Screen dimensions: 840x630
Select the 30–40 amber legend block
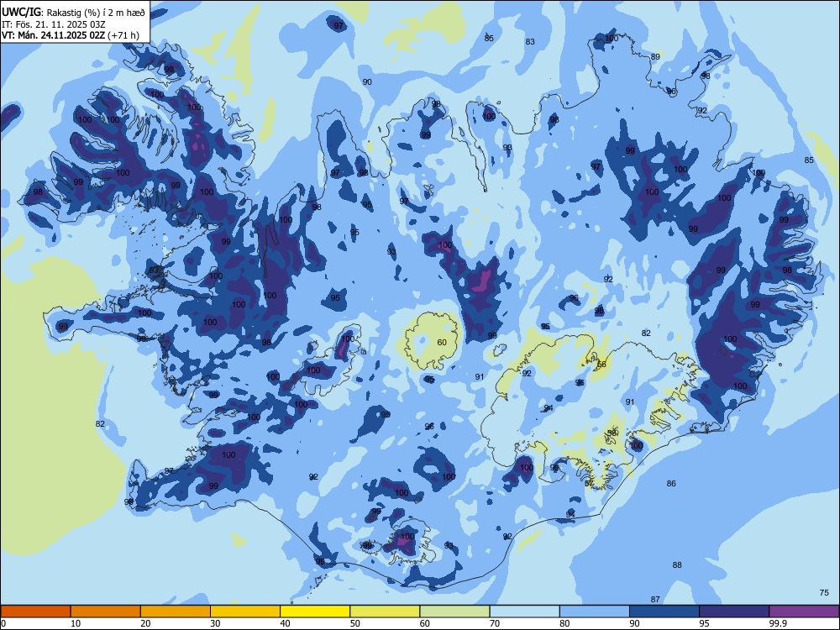[245, 612]
